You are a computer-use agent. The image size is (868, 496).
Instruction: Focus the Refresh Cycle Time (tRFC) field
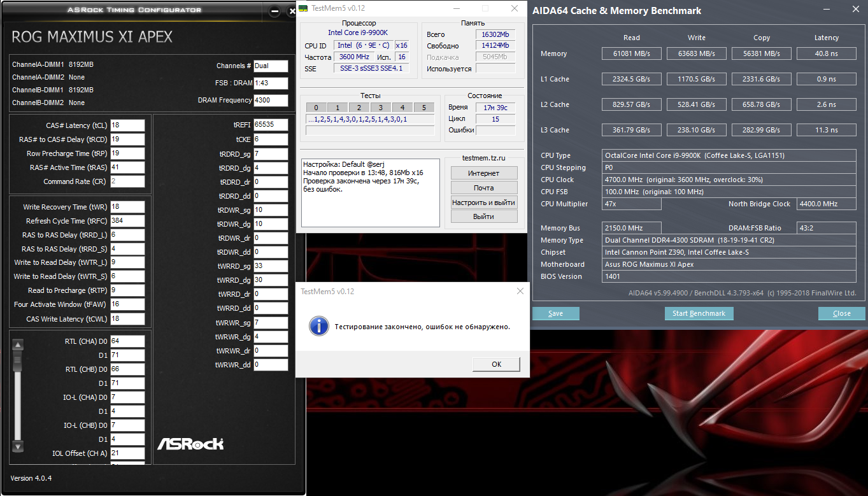tap(127, 221)
